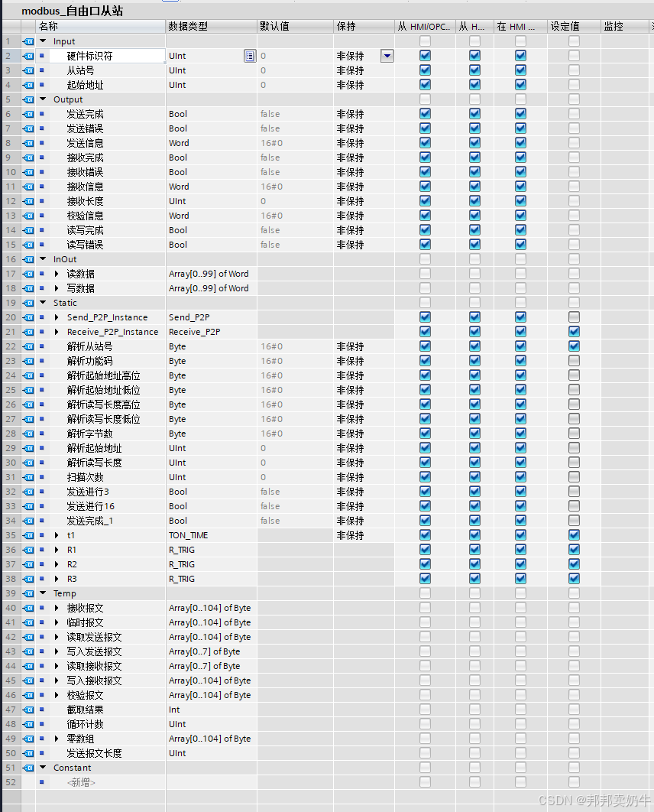Click the tag icon in row 3 从站号
This screenshot has width=654, height=812.
28,70
